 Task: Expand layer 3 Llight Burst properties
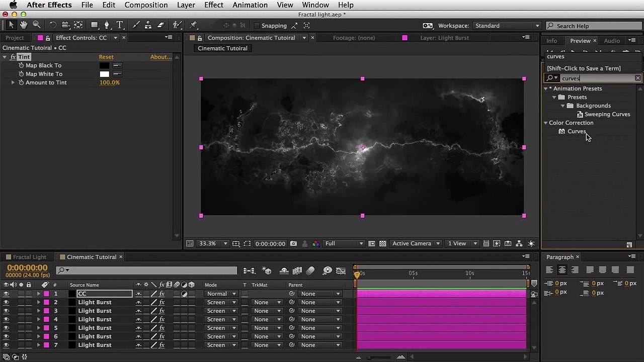(38, 311)
